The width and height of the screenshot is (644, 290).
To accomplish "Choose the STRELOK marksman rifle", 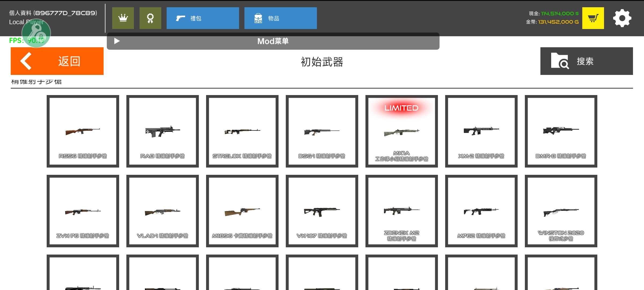I will click(242, 131).
